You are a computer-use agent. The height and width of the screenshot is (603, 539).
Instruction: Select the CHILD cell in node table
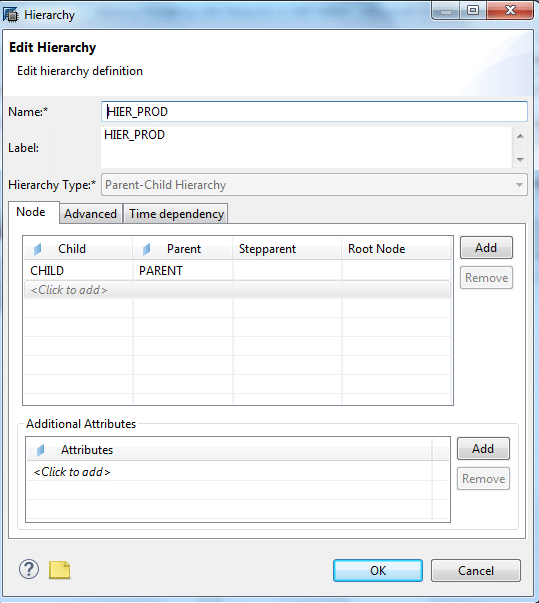[x=78, y=271]
